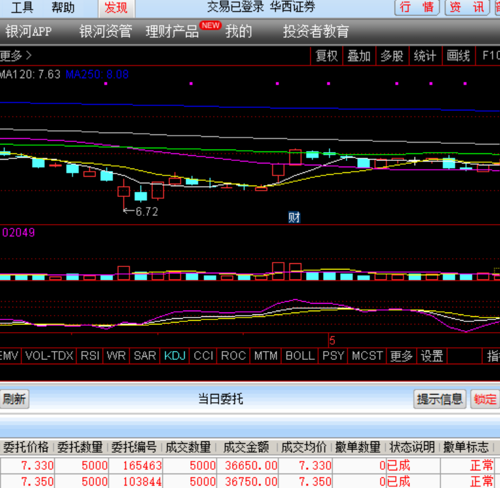
Task: Click the blue 财 marker on chart
Action: tap(294, 217)
